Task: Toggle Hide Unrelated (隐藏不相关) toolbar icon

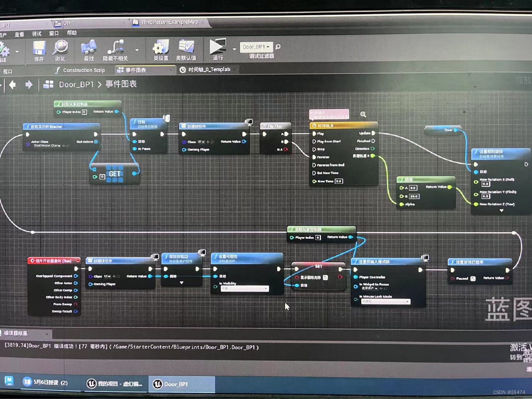Action: (x=116, y=47)
